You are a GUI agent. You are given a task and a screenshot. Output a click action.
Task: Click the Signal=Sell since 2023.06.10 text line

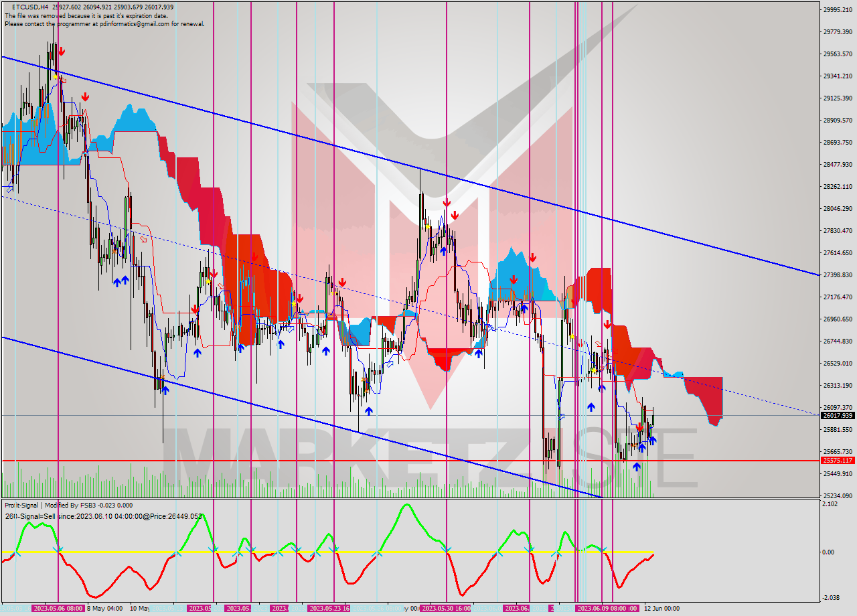pyautogui.click(x=103, y=516)
